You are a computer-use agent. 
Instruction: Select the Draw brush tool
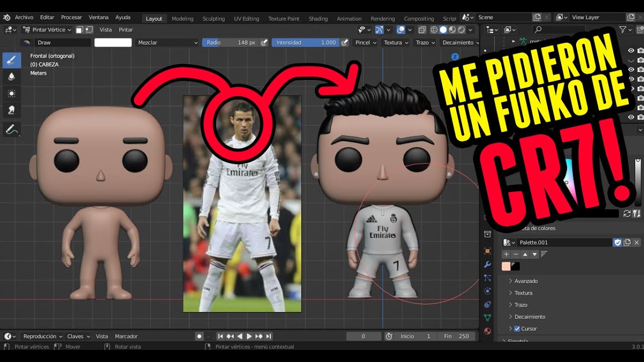pyautogui.click(x=12, y=61)
